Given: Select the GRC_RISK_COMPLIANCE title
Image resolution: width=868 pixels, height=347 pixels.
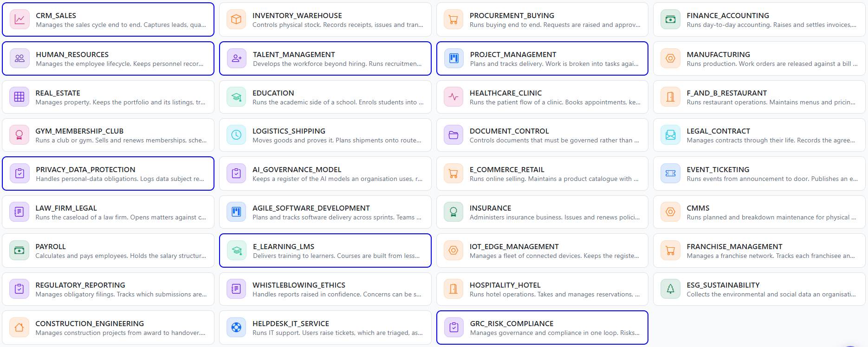Looking at the screenshot, I should [x=512, y=323].
